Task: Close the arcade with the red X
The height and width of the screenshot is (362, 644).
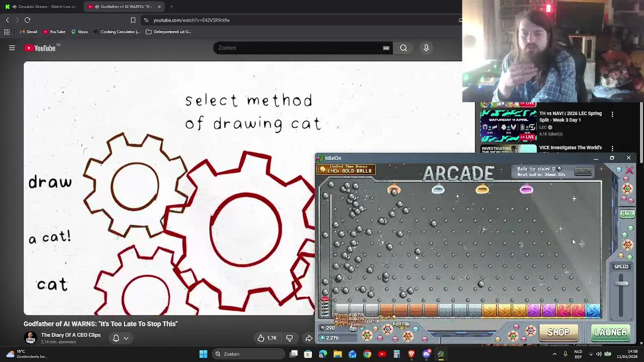Action: [629, 171]
